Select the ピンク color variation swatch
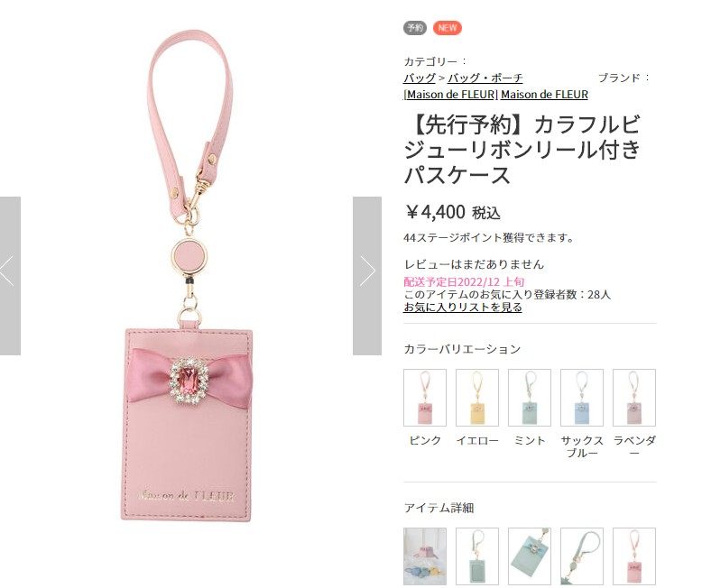 coord(425,398)
